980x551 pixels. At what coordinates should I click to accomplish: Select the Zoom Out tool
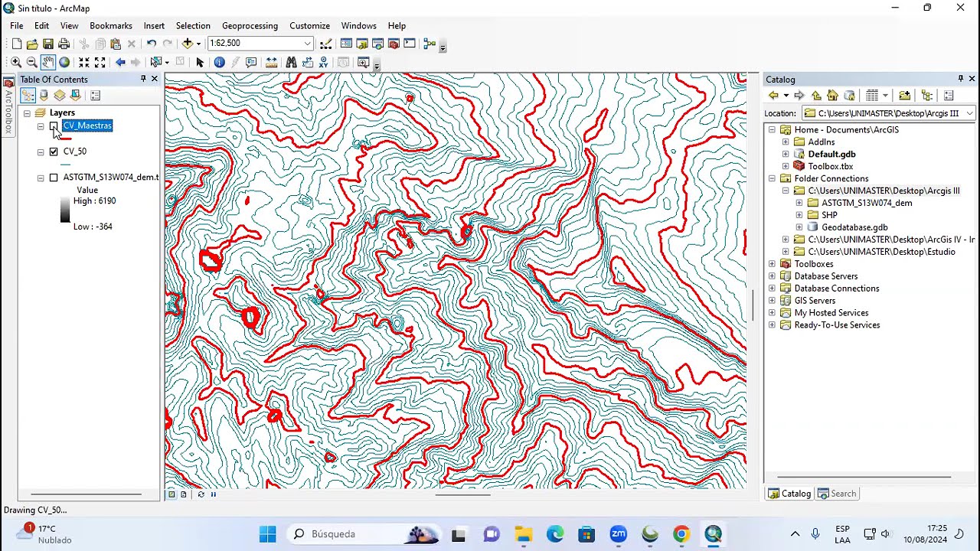(31, 62)
